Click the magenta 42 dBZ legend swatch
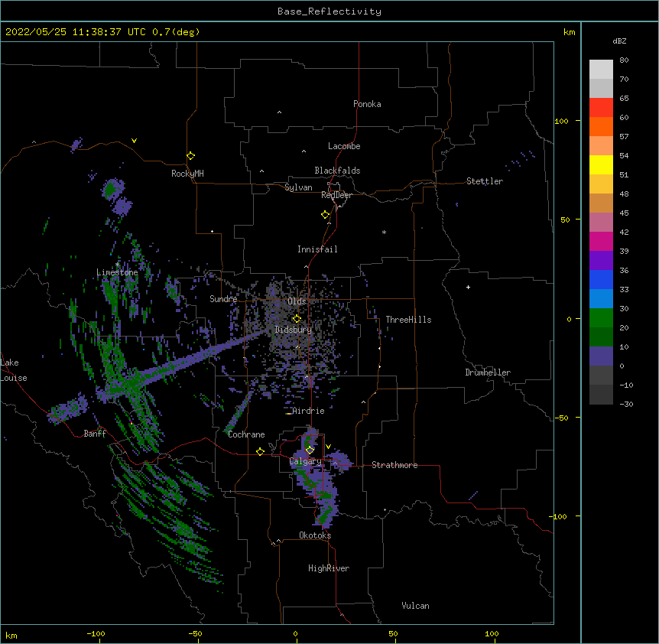The width and height of the screenshot is (659, 644). click(601, 241)
